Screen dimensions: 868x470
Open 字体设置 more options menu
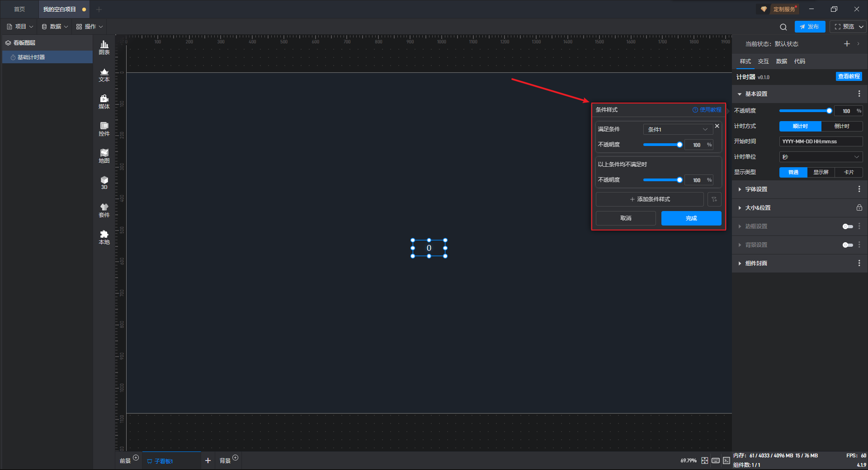click(x=859, y=189)
